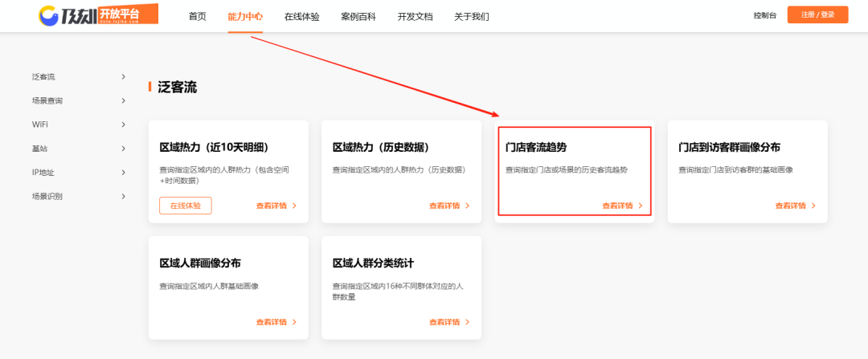Open 查看详情 for 门店到访客群画像分布
The height and width of the screenshot is (359, 868).
(x=796, y=206)
